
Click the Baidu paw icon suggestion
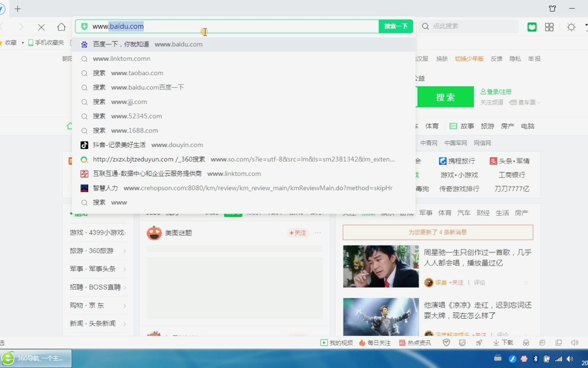(84, 44)
